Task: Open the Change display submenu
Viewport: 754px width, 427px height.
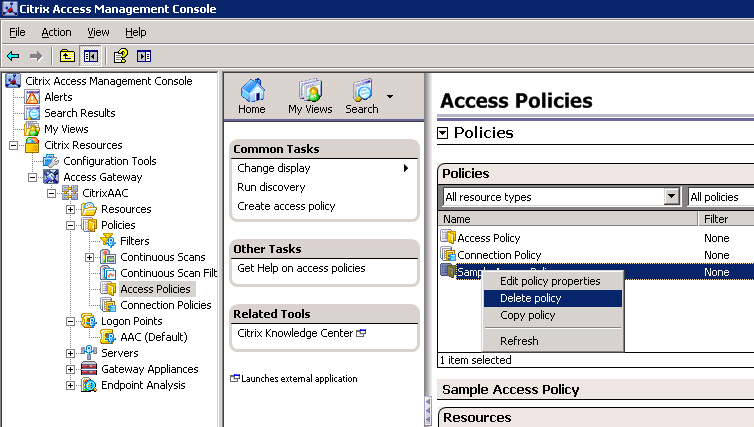Action: pos(324,168)
